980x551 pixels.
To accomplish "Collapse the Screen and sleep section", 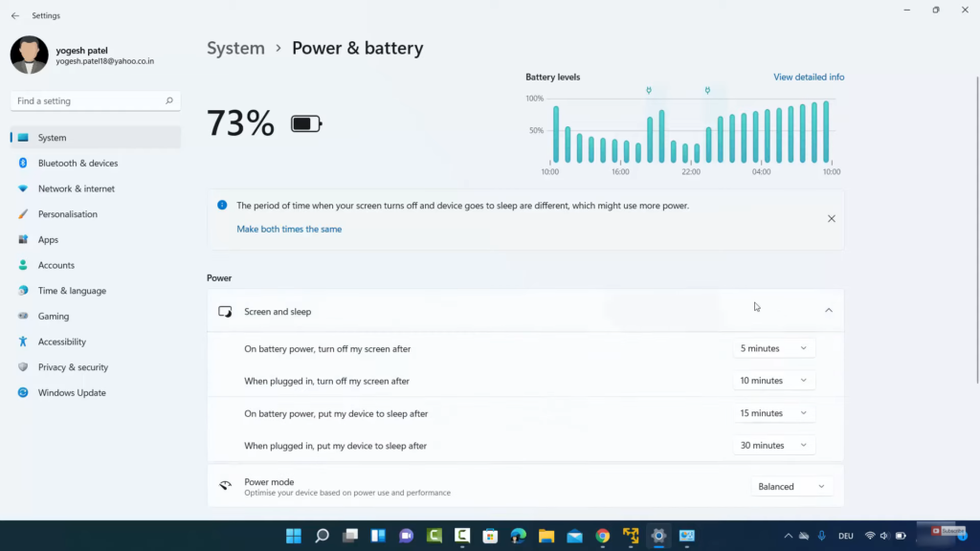I will pyautogui.click(x=828, y=311).
